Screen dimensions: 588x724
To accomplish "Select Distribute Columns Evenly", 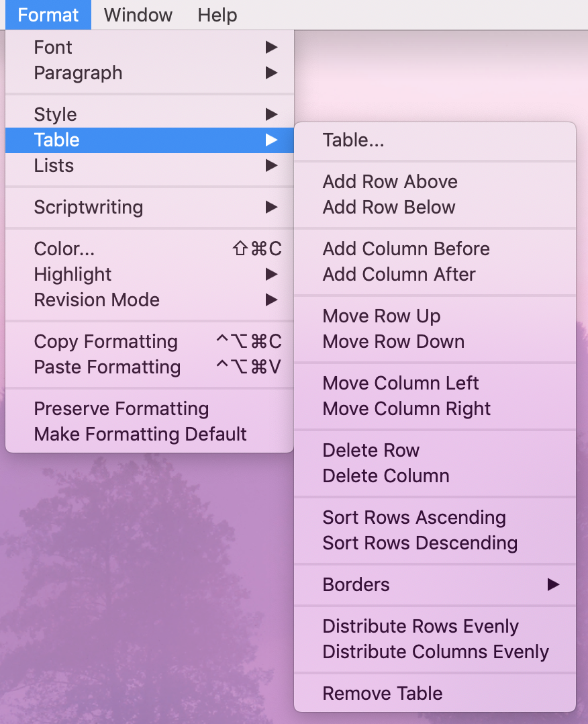I will 435,651.
